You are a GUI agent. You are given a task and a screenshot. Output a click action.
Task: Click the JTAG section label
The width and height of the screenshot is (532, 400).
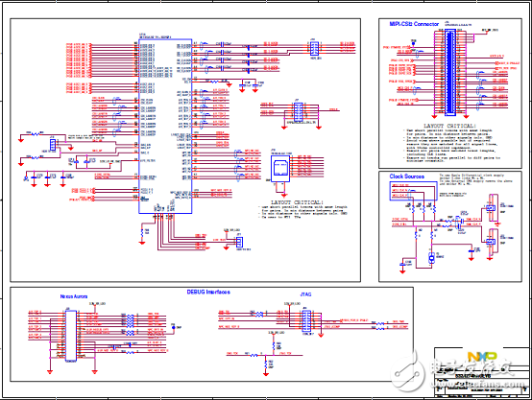click(x=305, y=294)
